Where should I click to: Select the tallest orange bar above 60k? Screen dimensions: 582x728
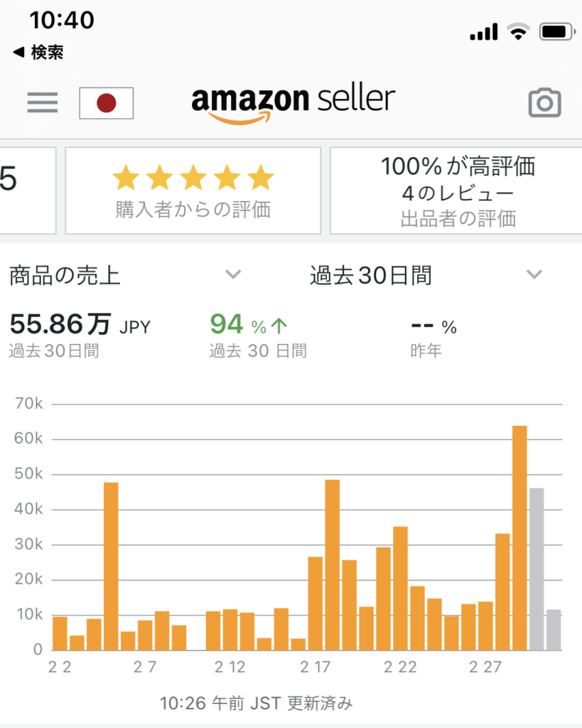point(519,537)
